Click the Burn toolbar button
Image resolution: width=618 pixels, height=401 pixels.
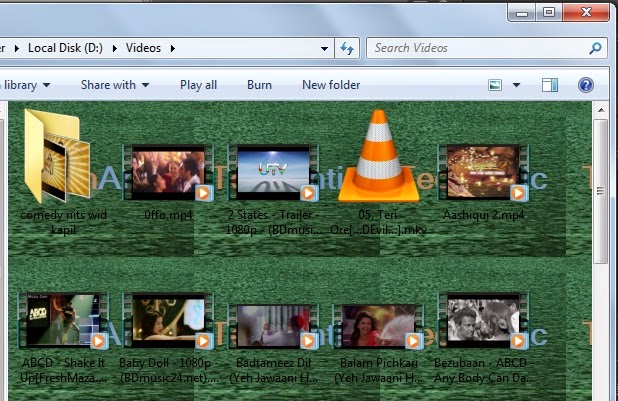point(259,85)
